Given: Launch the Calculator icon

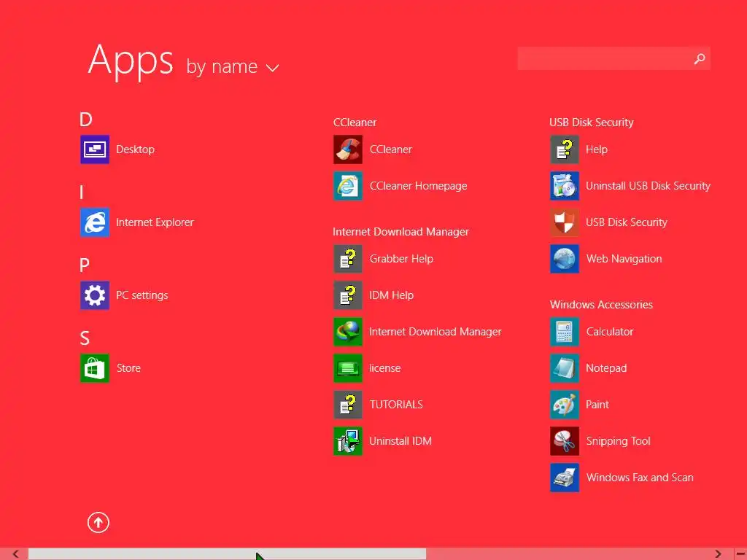Looking at the screenshot, I should coord(565,332).
